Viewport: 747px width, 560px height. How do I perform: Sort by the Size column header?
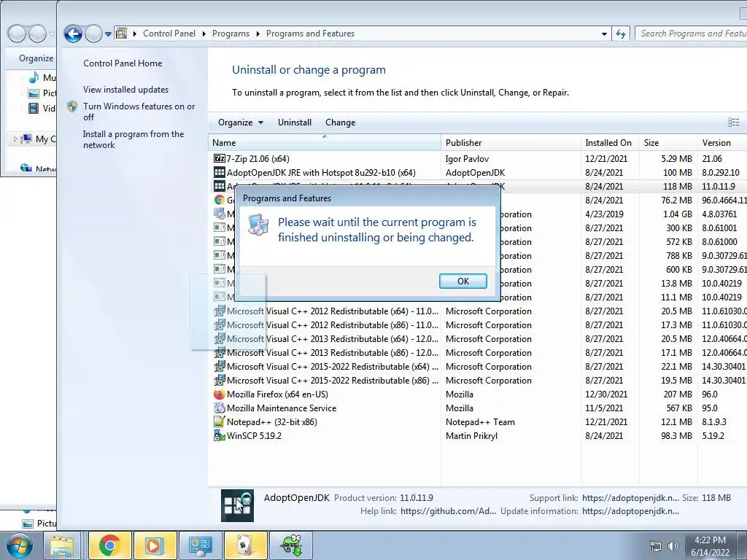[668, 142]
